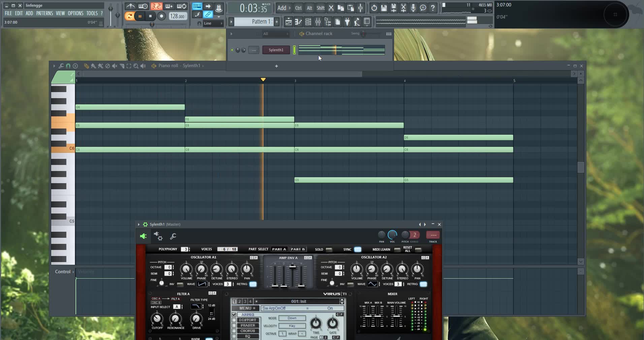Viewport: 644px width, 340px height.
Task: Open the browser view icon
Action: point(327,22)
